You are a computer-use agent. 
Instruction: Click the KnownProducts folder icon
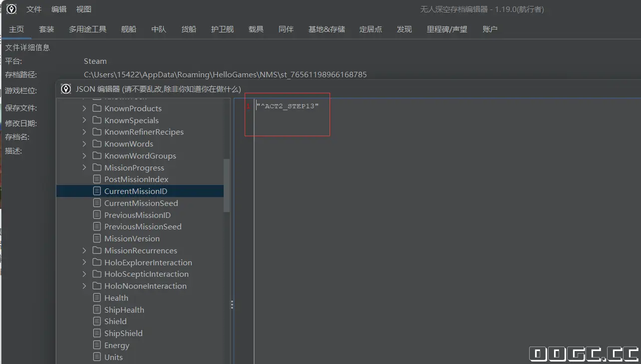pos(97,108)
